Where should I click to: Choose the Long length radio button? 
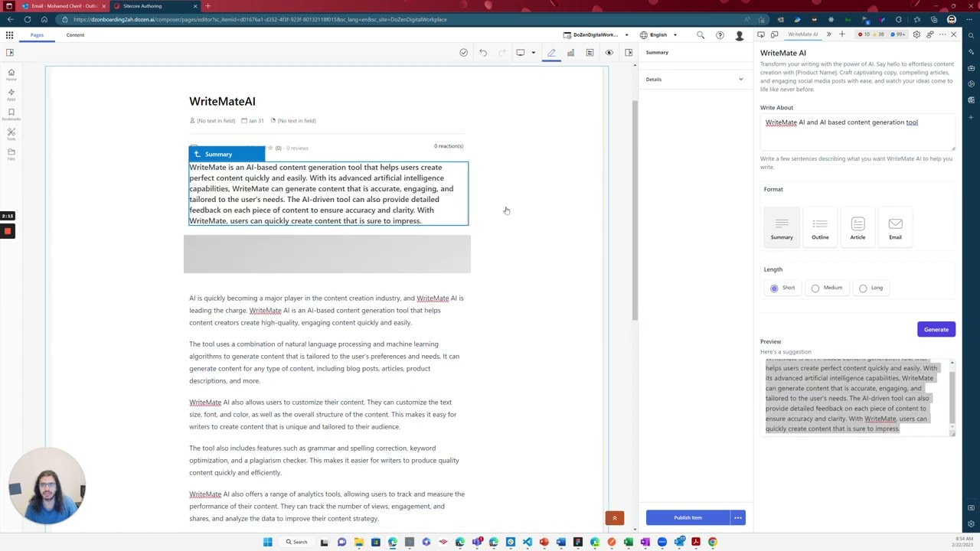pyautogui.click(x=863, y=289)
